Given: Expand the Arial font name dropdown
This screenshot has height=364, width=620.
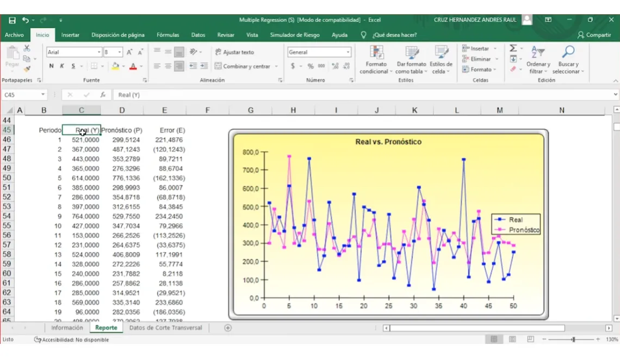Looking at the screenshot, I should (99, 52).
